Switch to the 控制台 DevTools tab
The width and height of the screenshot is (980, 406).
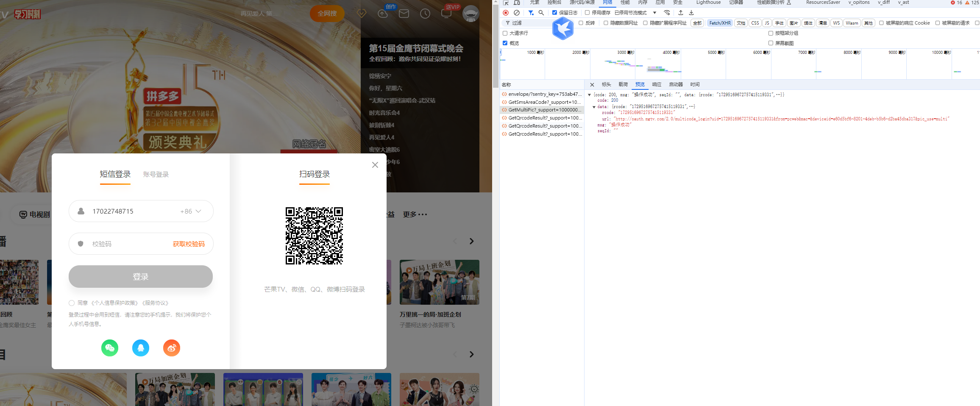tap(554, 3)
